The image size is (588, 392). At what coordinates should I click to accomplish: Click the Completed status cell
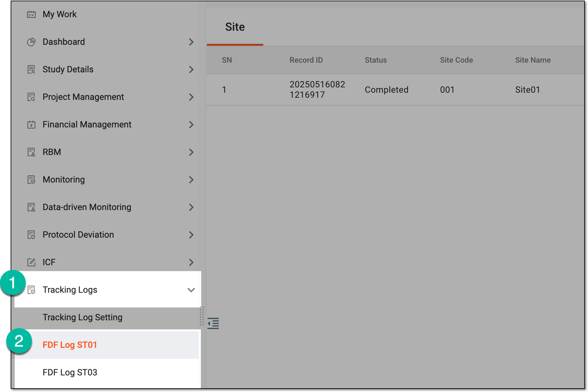pos(386,90)
